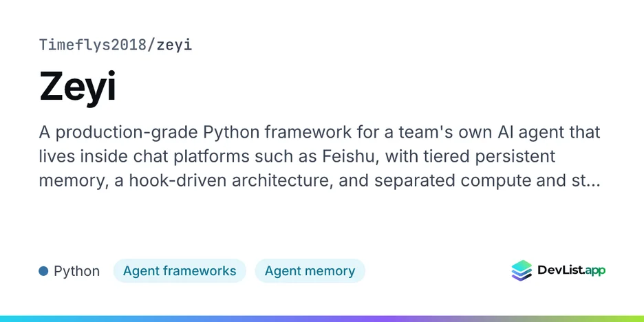Open the Timeflys2018 owner name in path

pos(92,44)
